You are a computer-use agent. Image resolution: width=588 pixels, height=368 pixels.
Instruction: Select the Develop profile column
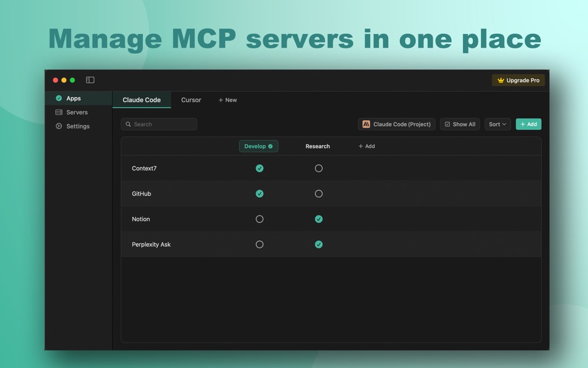click(x=258, y=146)
